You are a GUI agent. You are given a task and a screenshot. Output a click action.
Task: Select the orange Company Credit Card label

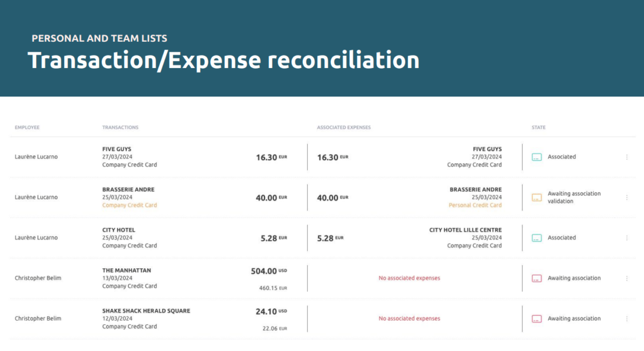click(129, 205)
